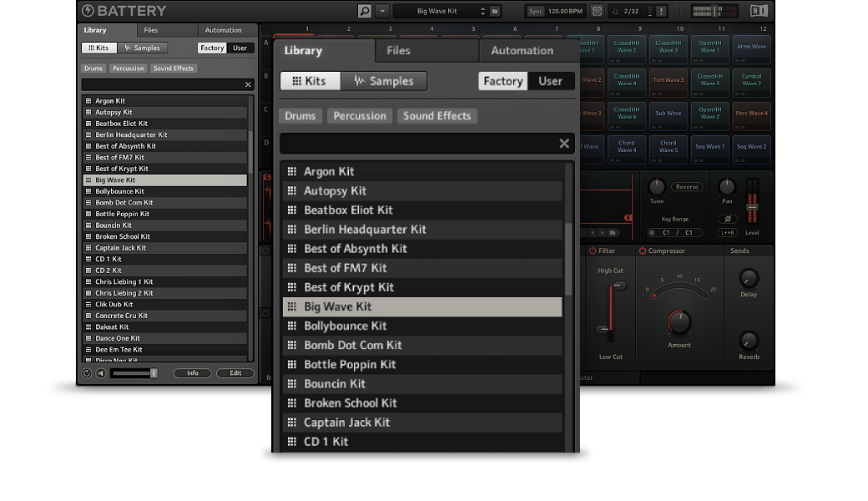Select the ClosedHH Wave 3 cell
The width and height of the screenshot is (868, 501).
[x=669, y=49]
